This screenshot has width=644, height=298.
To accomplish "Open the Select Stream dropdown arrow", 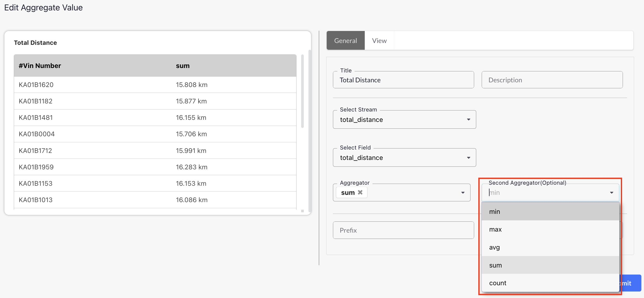I will (468, 120).
